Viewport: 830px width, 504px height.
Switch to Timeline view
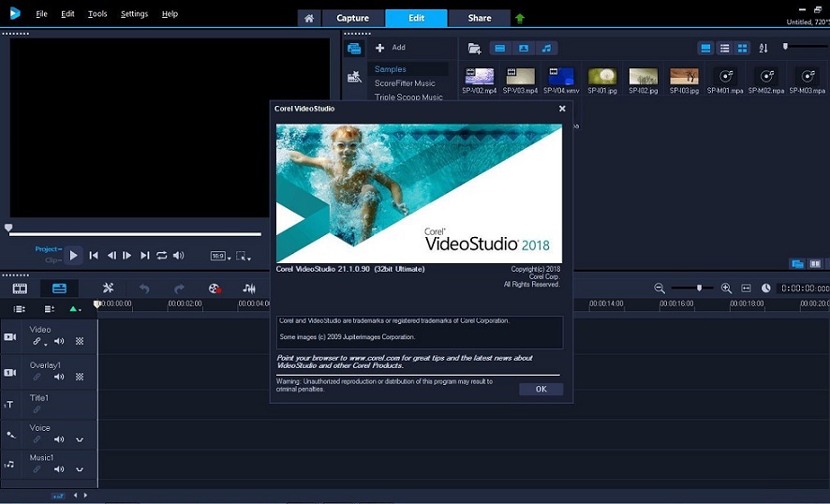pos(59,289)
